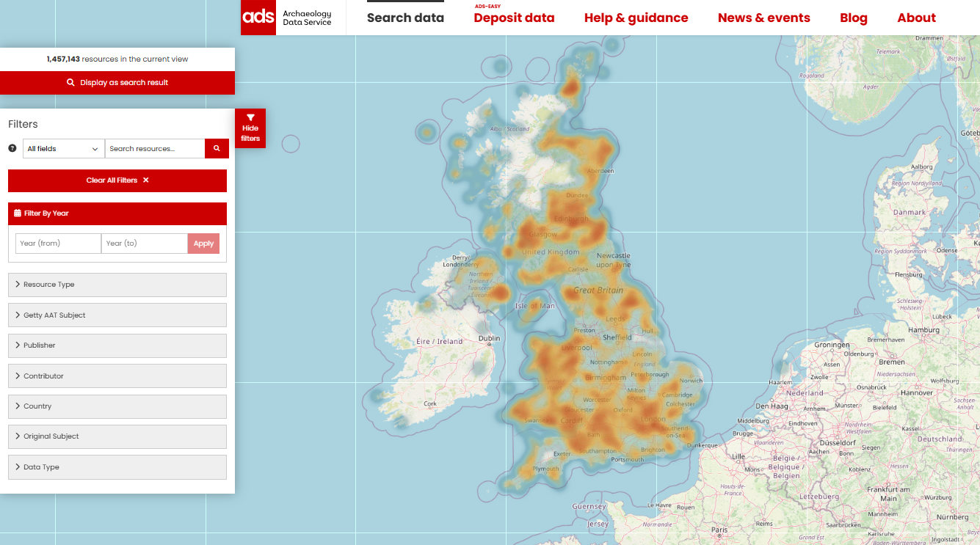Open the All fields dropdown

(63, 149)
